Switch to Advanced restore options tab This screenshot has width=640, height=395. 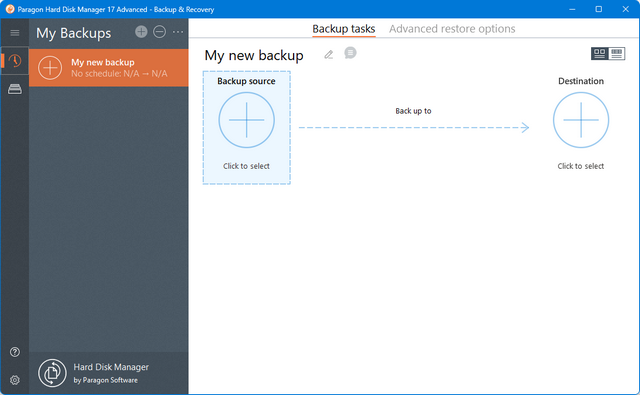point(452,29)
